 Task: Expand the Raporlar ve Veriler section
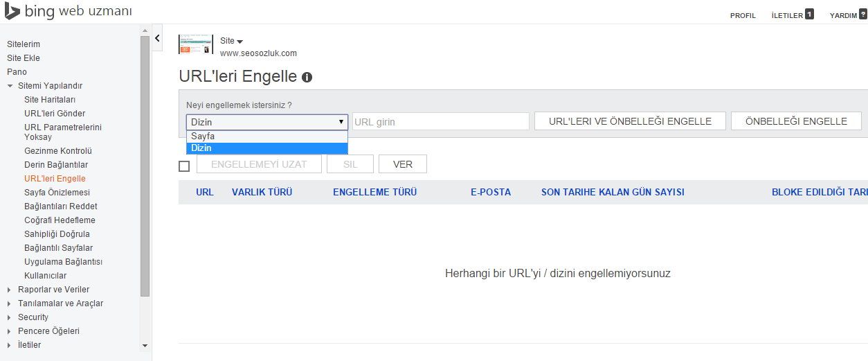tap(10, 290)
